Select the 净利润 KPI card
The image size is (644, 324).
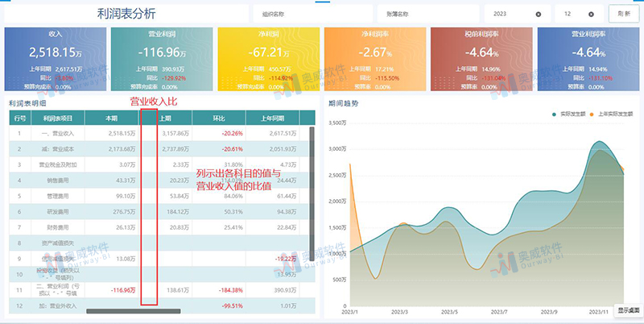pos(269,59)
